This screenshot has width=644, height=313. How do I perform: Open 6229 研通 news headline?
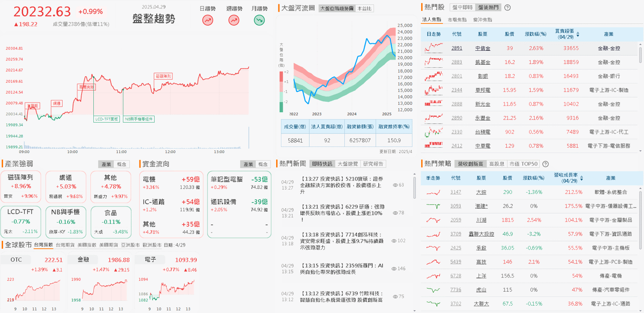pos(343,213)
